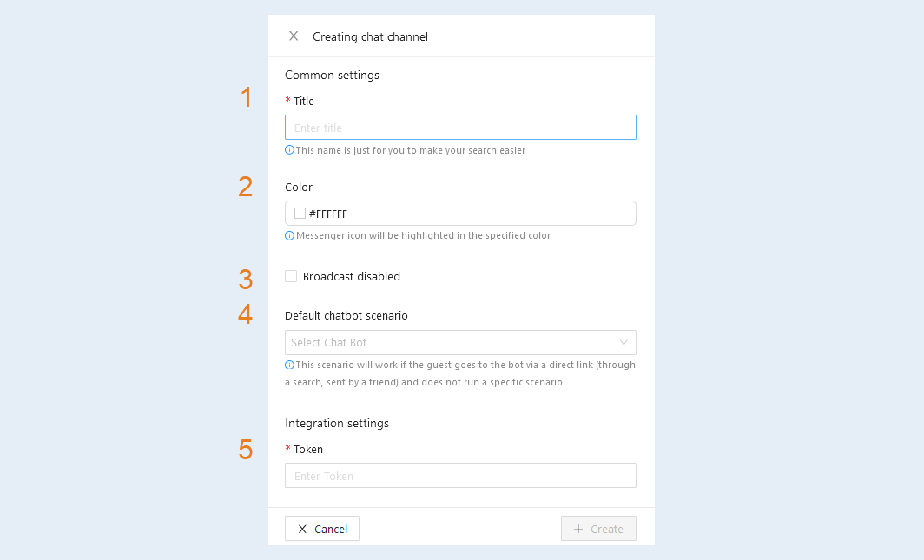
Task: Focus the Enter title input field
Action: pyautogui.click(x=460, y=127)
